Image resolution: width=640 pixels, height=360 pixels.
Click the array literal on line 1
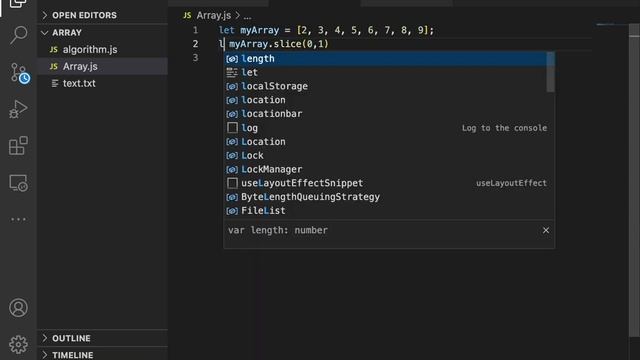coord(362,30)
